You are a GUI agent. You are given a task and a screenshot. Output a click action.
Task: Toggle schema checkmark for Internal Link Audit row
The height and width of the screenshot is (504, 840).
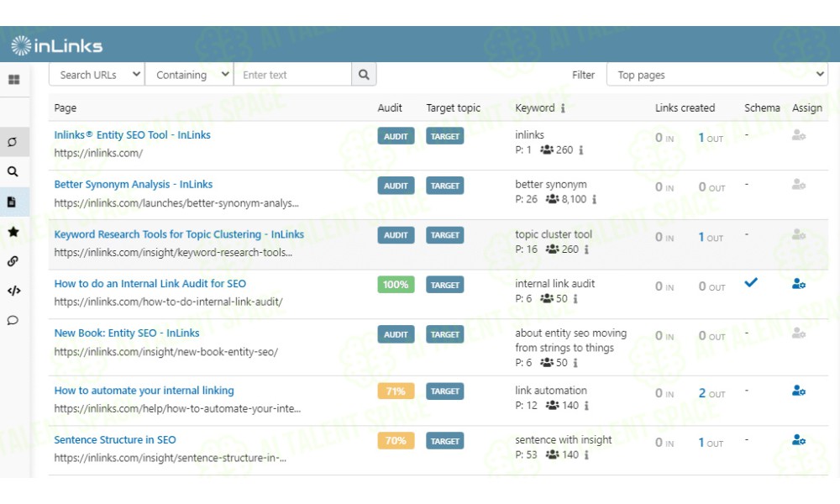(x=751, y=282)
